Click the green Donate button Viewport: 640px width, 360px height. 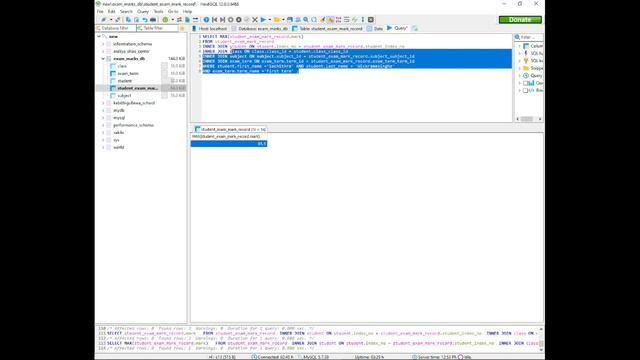pyautogui.click(x=520, y=20)
